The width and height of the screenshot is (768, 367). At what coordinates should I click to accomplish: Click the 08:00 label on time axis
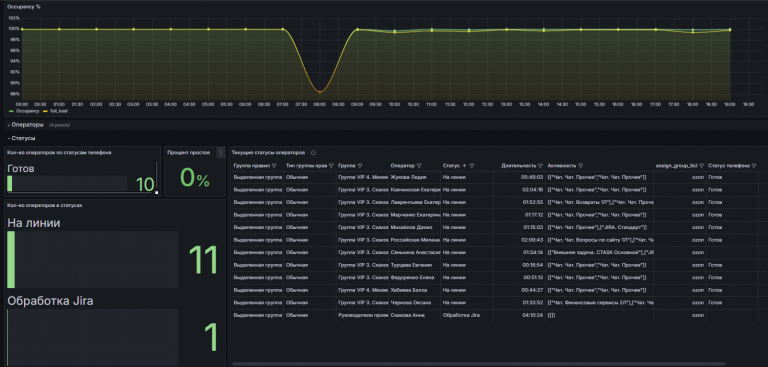coord(320,104)
